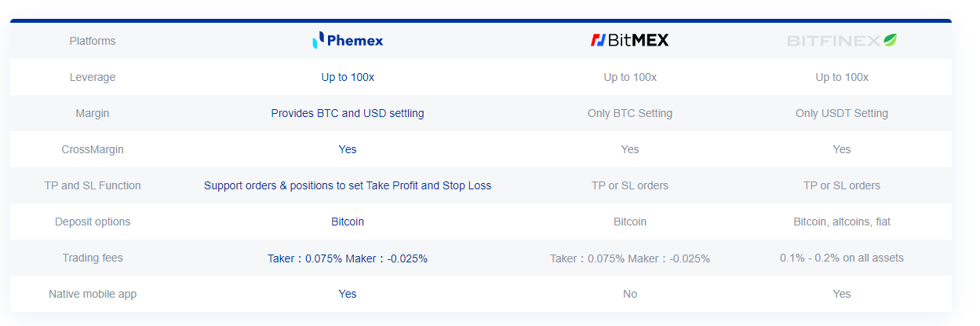The image size is (980, 326).
Task: Select Phemex 'Up to 100x' leverage cell
Action: pyautogui.click(x=348, y=77)
